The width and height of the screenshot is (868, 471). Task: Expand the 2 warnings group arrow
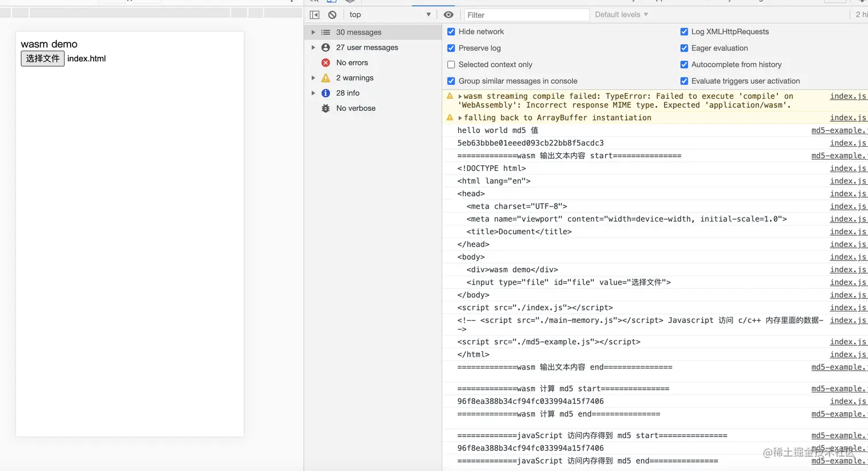[x=313, y=77]
